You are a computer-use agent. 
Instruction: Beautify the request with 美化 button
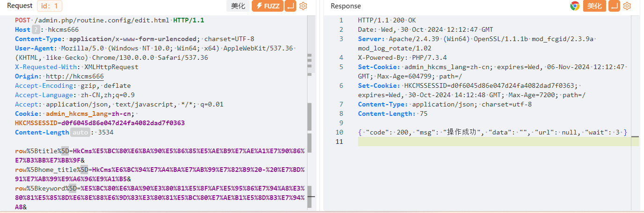239,6
